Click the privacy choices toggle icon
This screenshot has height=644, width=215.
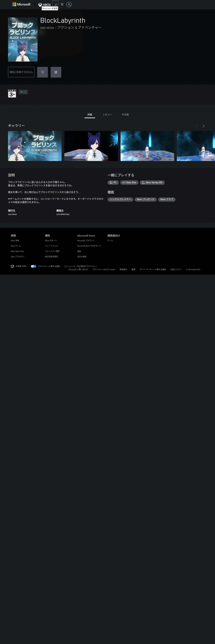(x=33, y=266)
